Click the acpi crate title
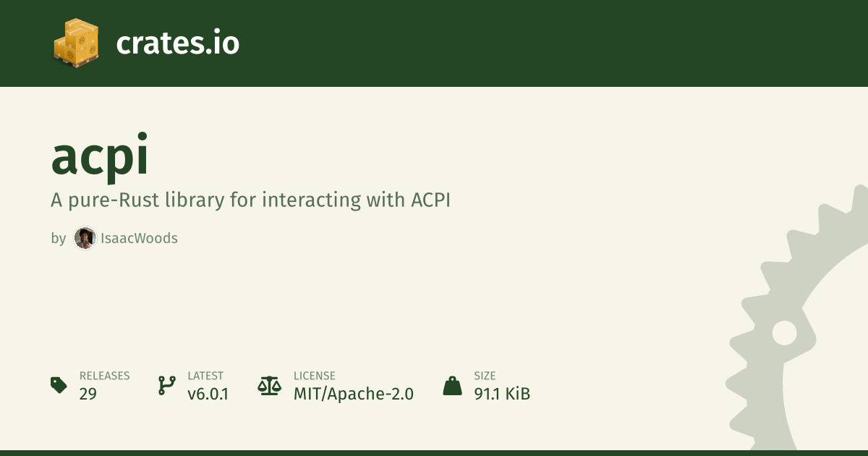The image size is (868, 456). coord(100,156)
